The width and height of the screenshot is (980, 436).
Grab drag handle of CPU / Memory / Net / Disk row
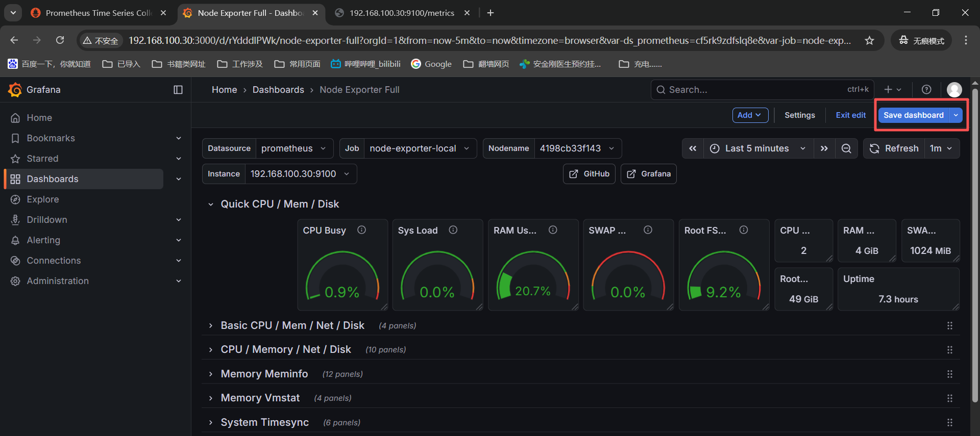tap(950, 350)
